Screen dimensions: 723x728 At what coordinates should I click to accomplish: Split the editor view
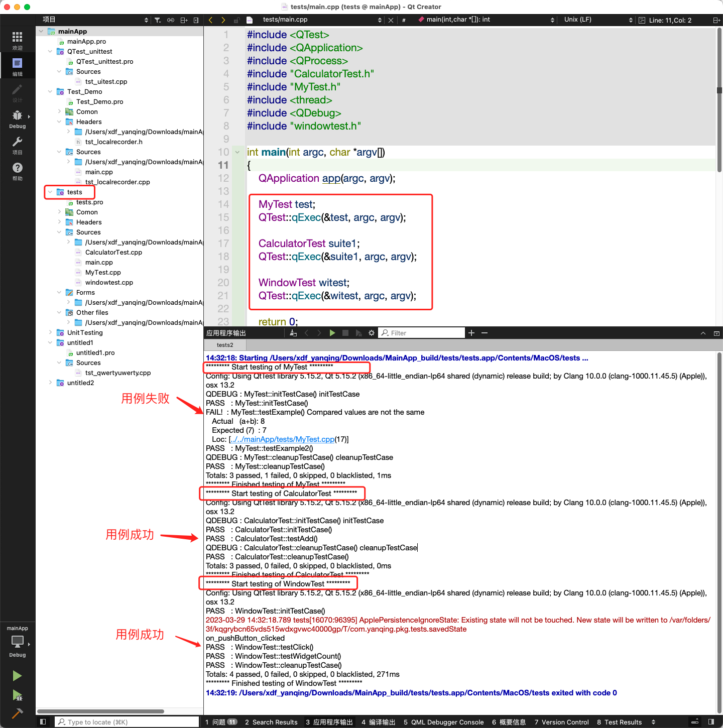click(x=716, y=20)
